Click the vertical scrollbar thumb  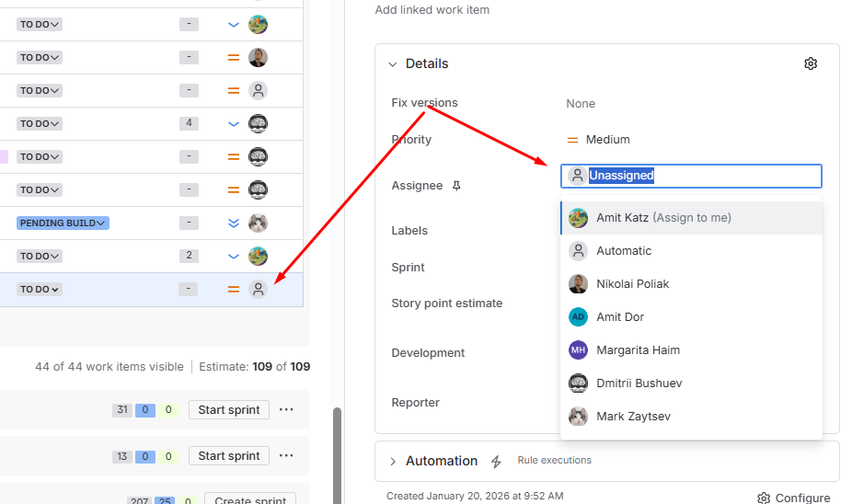click(337, 456)
